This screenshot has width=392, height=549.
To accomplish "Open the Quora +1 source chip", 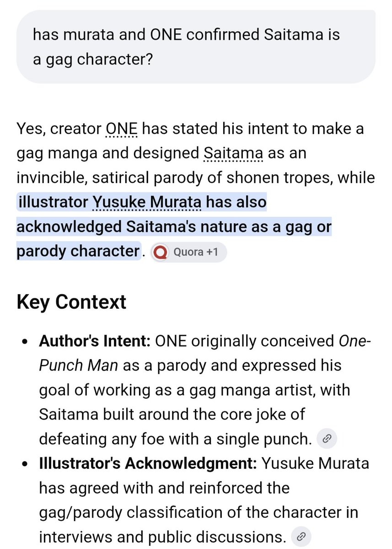I will tap(188, 252).
